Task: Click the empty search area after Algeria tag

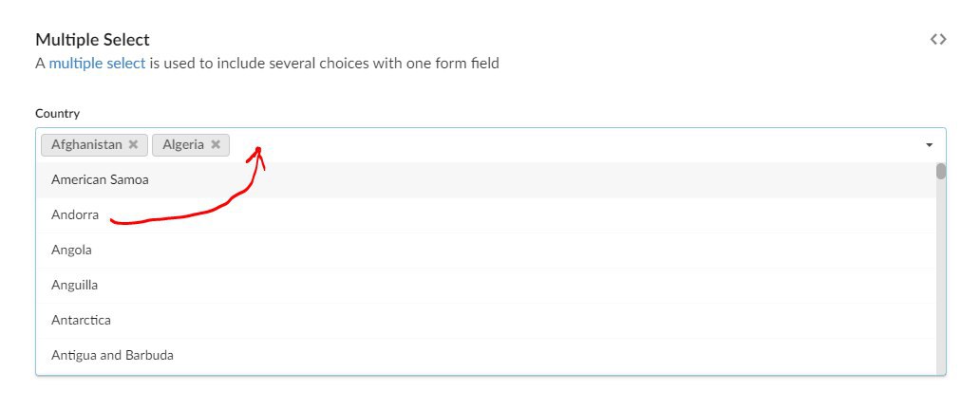Action: (x=575, y=145)
